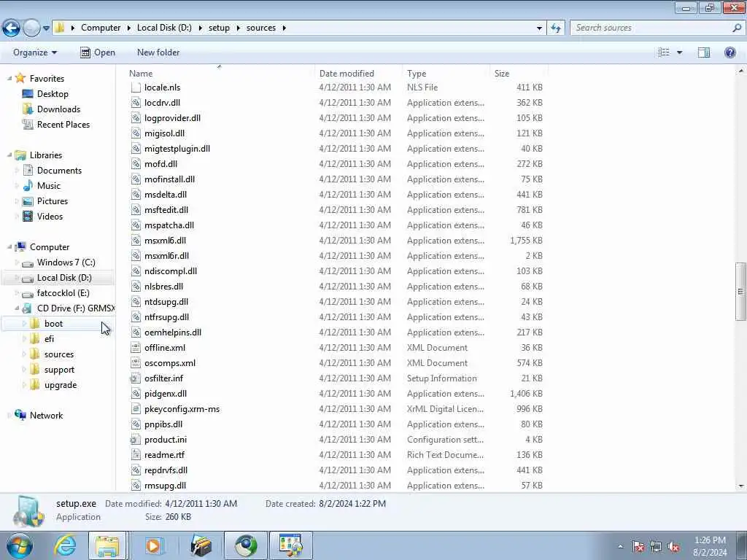Click the Pictures library icon
The image size is (747, 560).
point(28,201)
